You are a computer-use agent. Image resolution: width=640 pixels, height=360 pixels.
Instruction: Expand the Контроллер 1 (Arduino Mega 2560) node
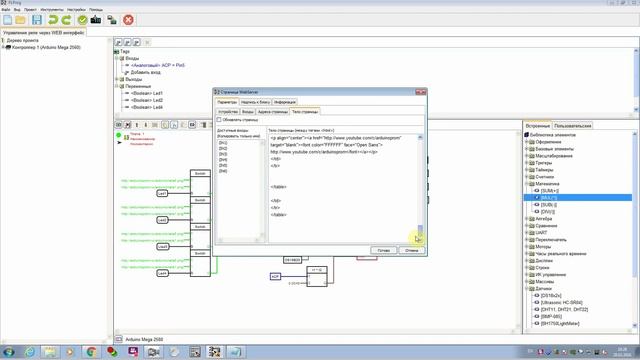point(3,47)
